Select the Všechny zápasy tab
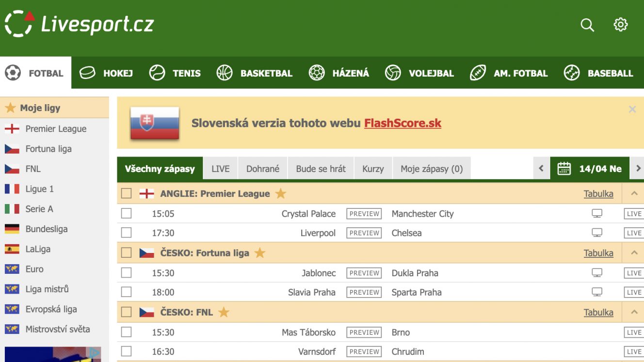644x362 pixels. [160, 169]
